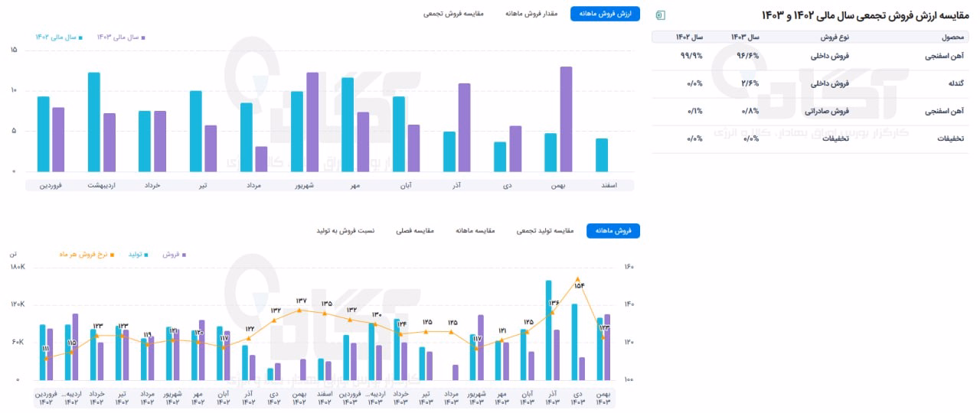Click the فروردین ۱۴۰۲ axis label in lower chart
The image size is (980, 413).
point(46,397)
